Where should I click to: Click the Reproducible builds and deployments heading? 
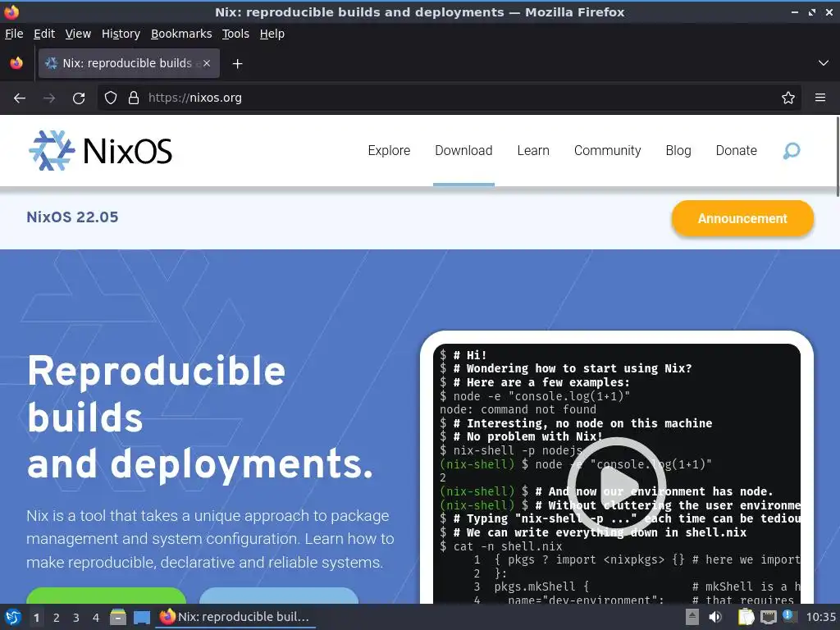click(x=200, y=418)
